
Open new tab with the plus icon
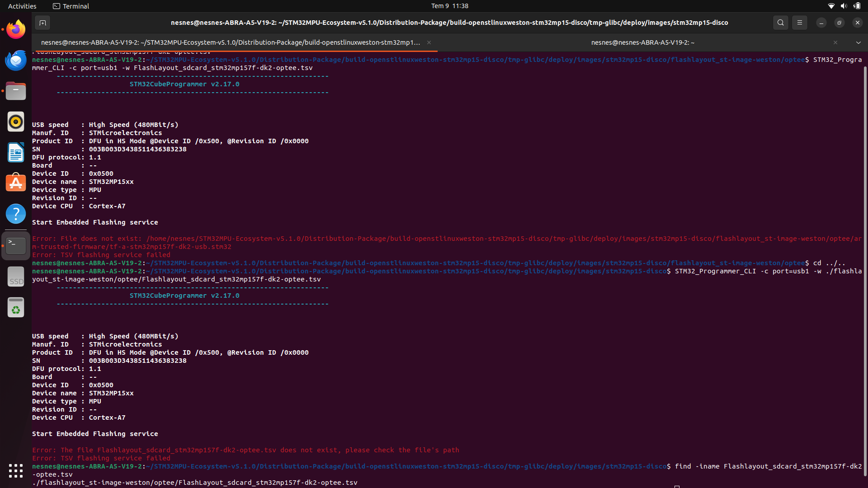[x=42, y=23]
